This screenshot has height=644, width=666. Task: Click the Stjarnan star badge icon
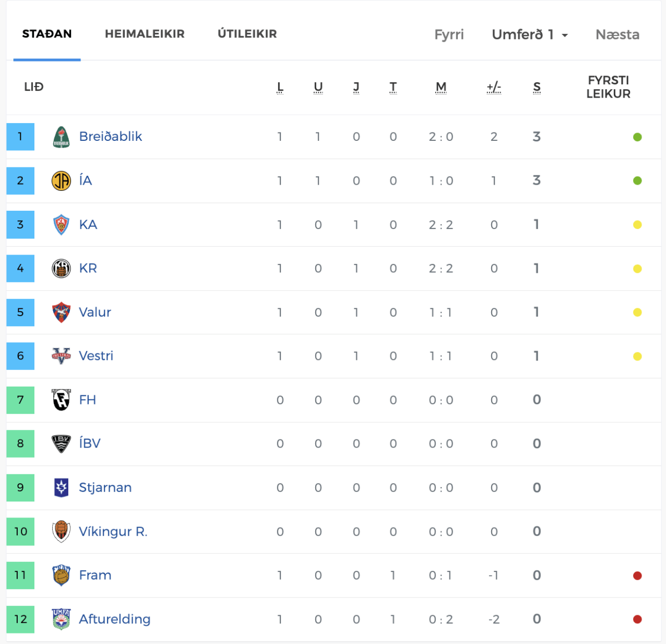click(x=61, y=488)
